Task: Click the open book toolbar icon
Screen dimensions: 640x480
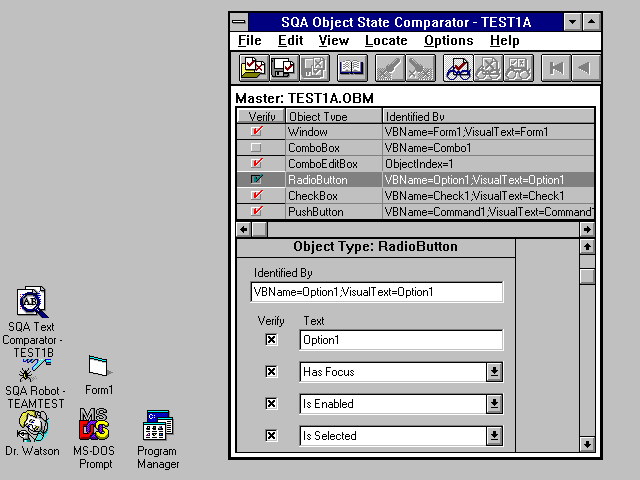Action: 351,68
